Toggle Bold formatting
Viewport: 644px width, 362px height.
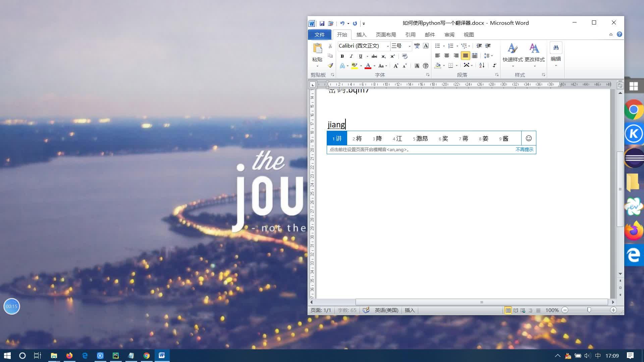[342, 56]
